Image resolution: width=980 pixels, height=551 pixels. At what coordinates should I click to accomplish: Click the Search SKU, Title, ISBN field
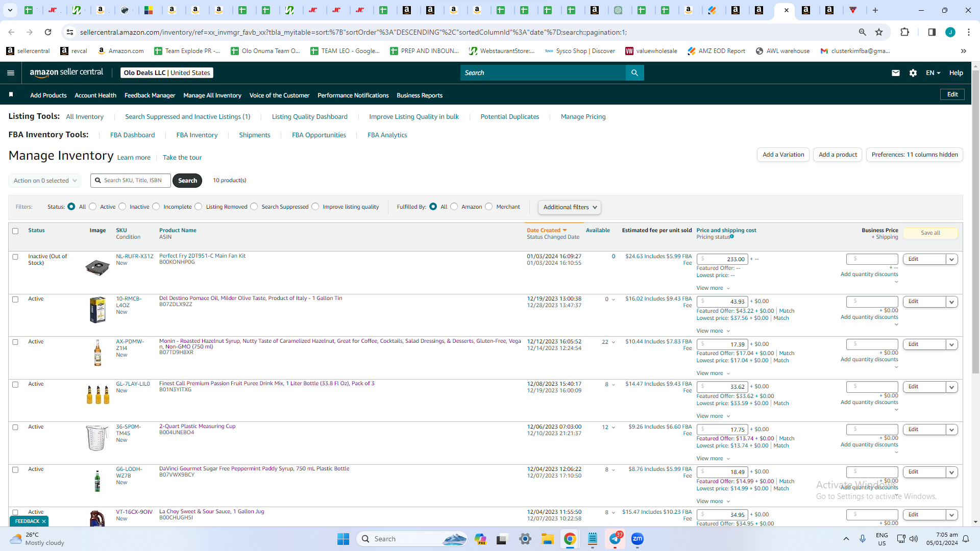(131, 181)
